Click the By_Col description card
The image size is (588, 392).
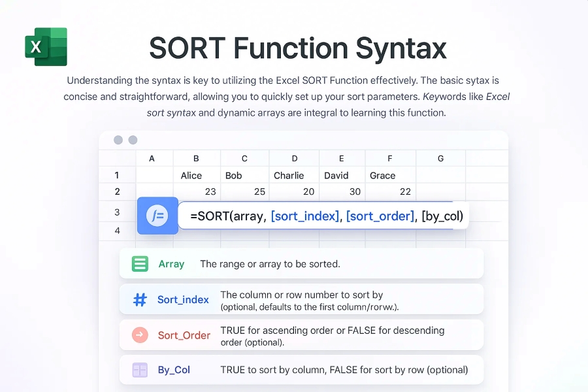coord(344,370)
